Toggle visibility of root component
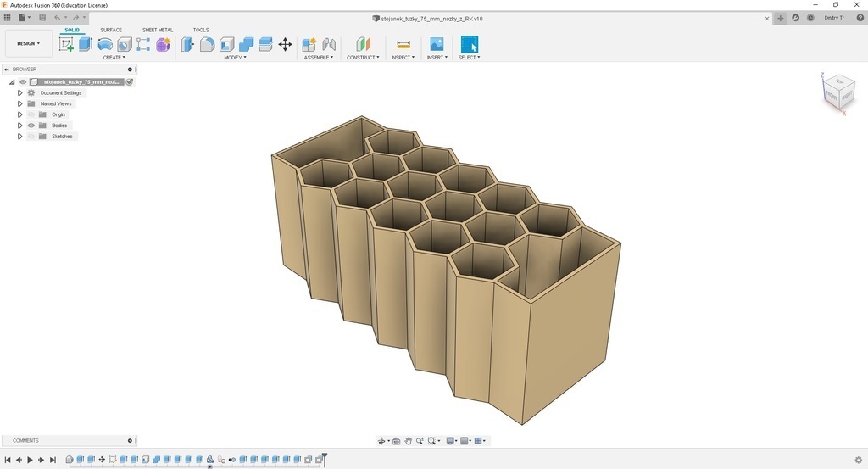Screen dimensions: 868x469 [23, 82]
